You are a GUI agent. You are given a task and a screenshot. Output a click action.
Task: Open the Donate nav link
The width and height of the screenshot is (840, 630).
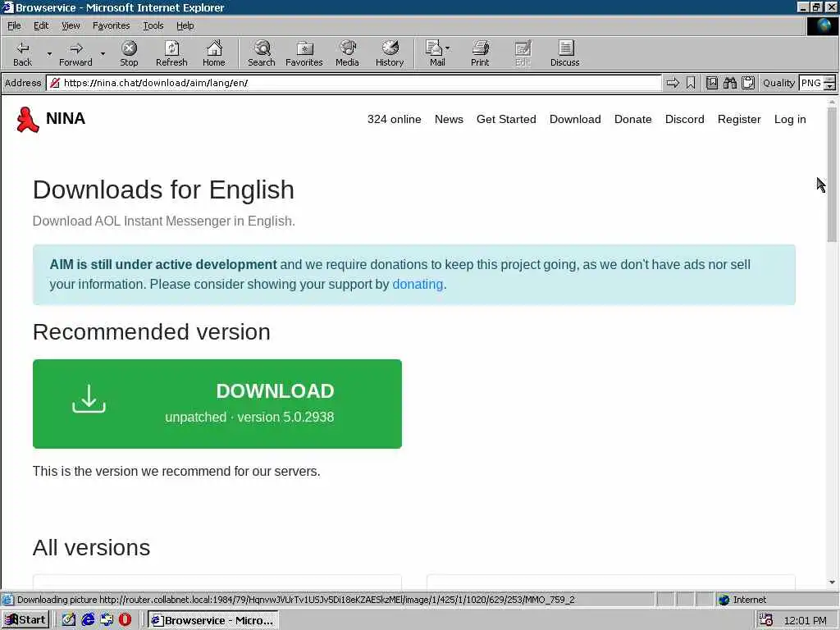tap(632, 119)
